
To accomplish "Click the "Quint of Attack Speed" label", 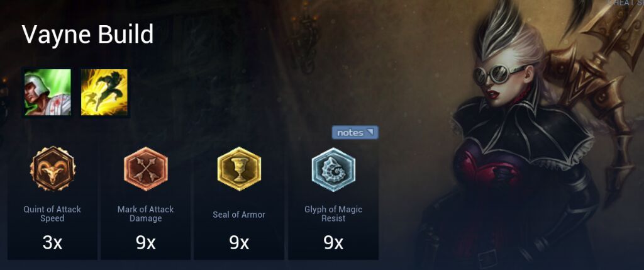I will click(x=52, y=214).
